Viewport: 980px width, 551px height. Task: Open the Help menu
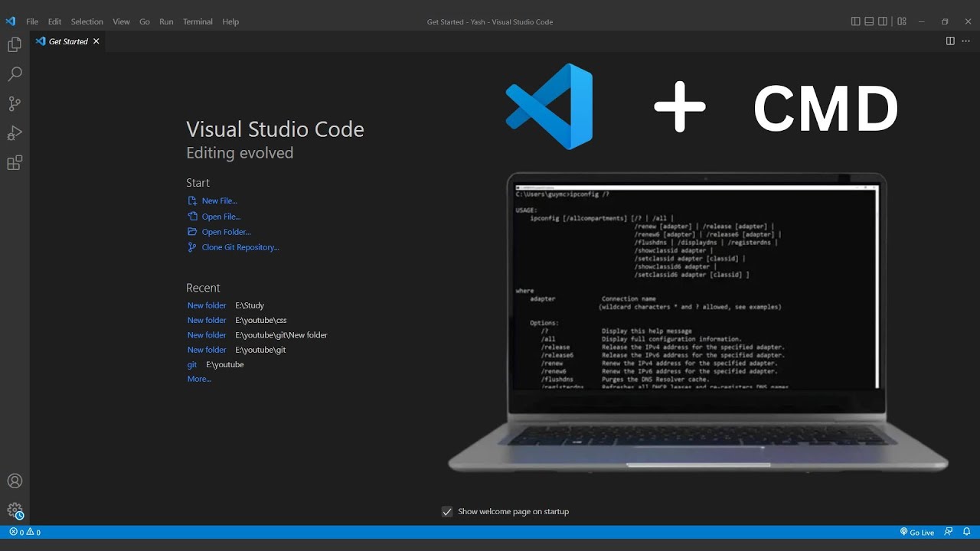(x=230, y=21)
